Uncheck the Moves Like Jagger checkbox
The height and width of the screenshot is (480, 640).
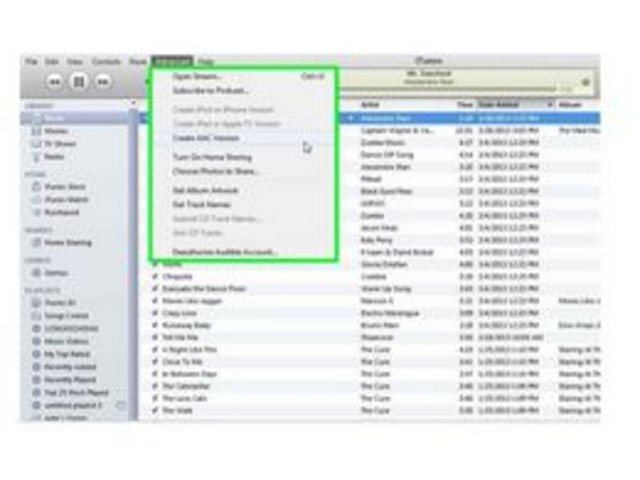coord(155,301)
